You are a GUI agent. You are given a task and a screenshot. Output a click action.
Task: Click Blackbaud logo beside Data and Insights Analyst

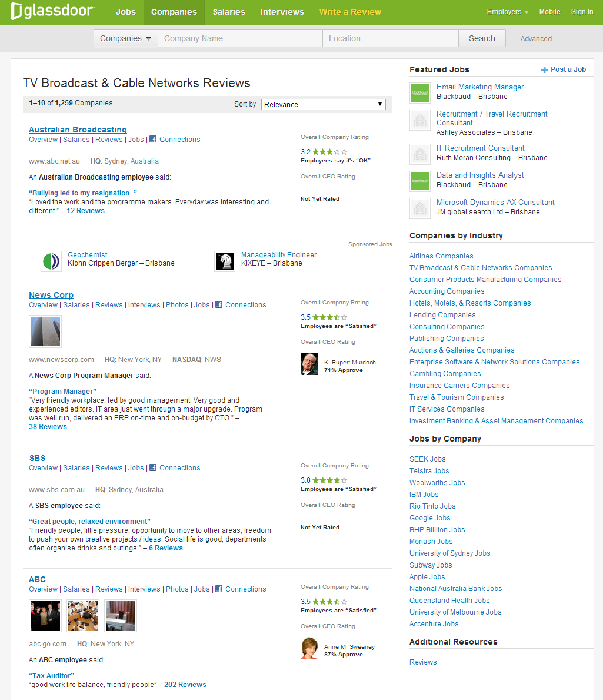point(420,181)
